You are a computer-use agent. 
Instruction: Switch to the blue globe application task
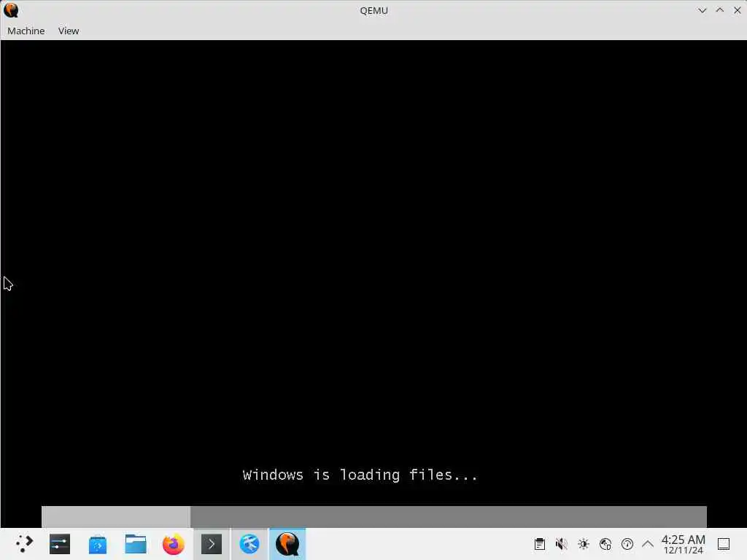[x=249, y=544]
